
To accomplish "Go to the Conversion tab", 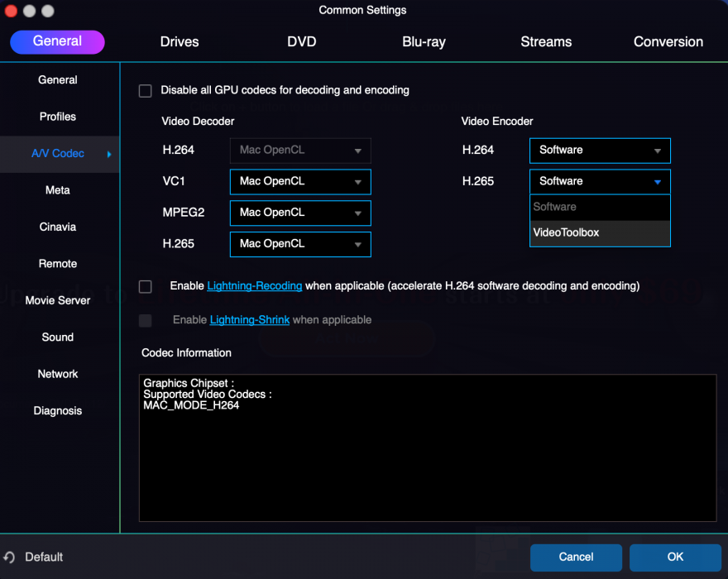I will pyautogui.click(x=668, y=42).
